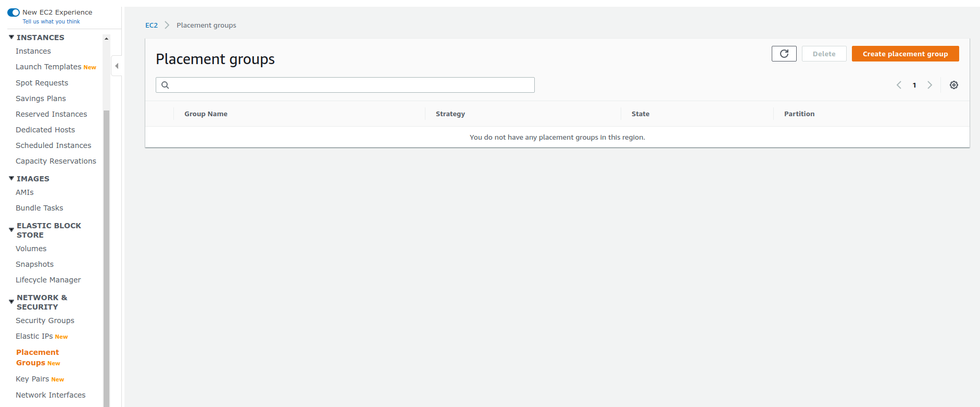Click the search magnifier icon
Screen dimensions: 980x407
(x=165, y=85)
